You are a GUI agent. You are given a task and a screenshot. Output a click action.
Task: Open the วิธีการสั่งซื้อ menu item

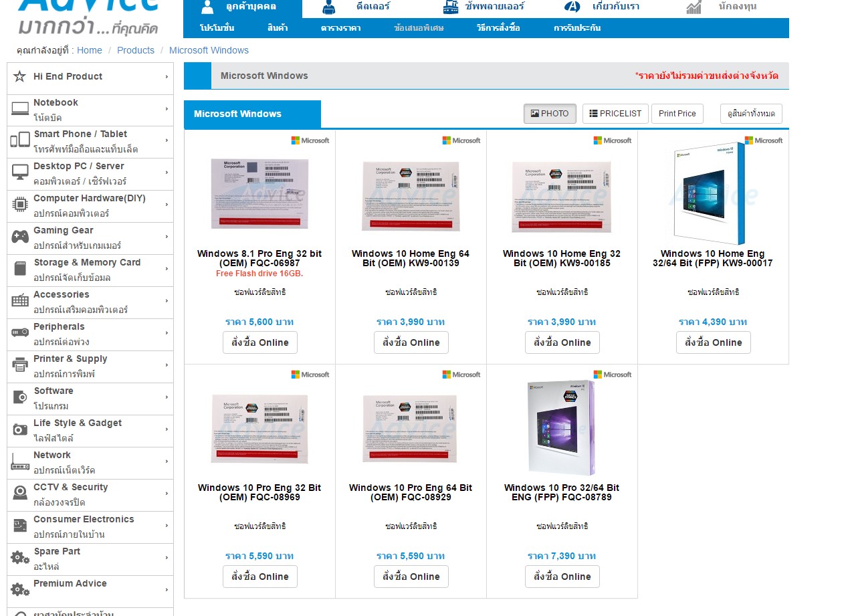498,28
